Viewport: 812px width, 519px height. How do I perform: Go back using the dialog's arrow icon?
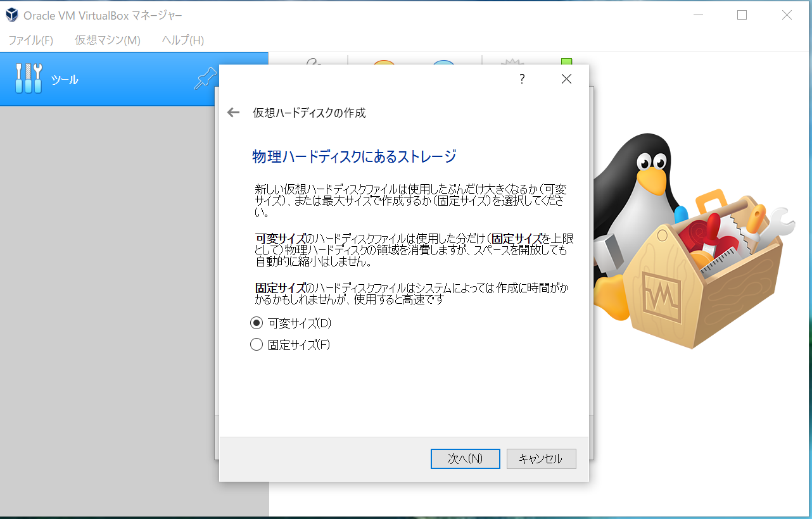(x=234, y=113)
